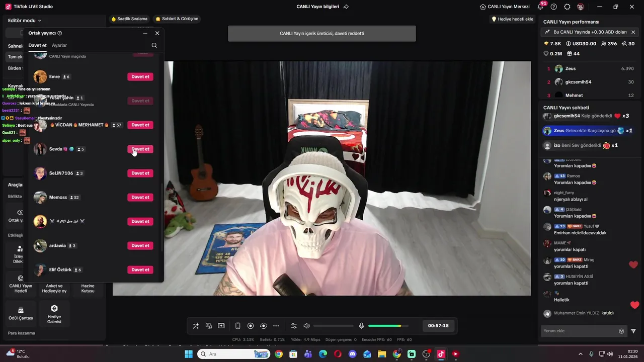The width and height of the screenshot is (644, 362).
Task: Invite Elif Öztürk with Davet et
Action: pos(140,269)
